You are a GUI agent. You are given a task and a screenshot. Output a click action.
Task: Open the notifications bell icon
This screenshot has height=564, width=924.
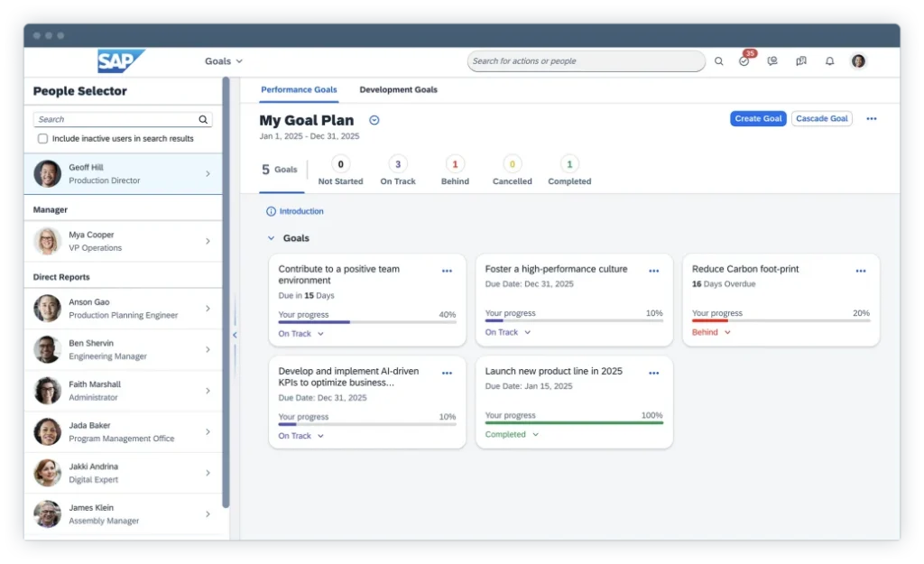829,61
